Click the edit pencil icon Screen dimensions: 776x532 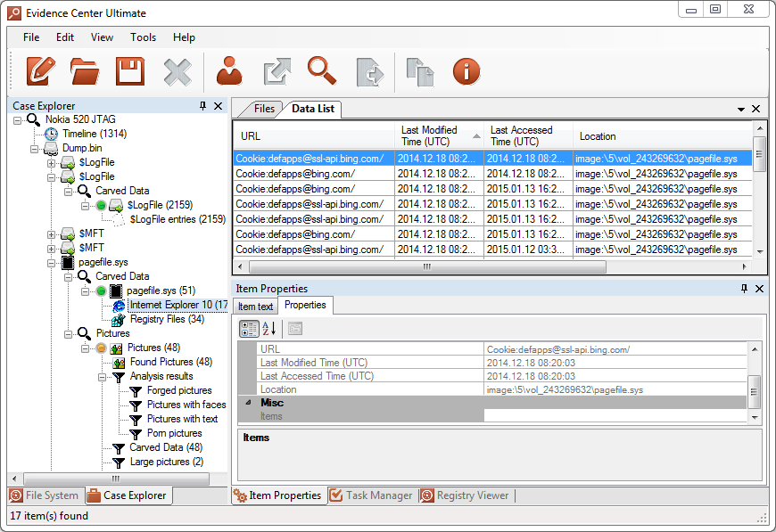click(x=38, y=71)
